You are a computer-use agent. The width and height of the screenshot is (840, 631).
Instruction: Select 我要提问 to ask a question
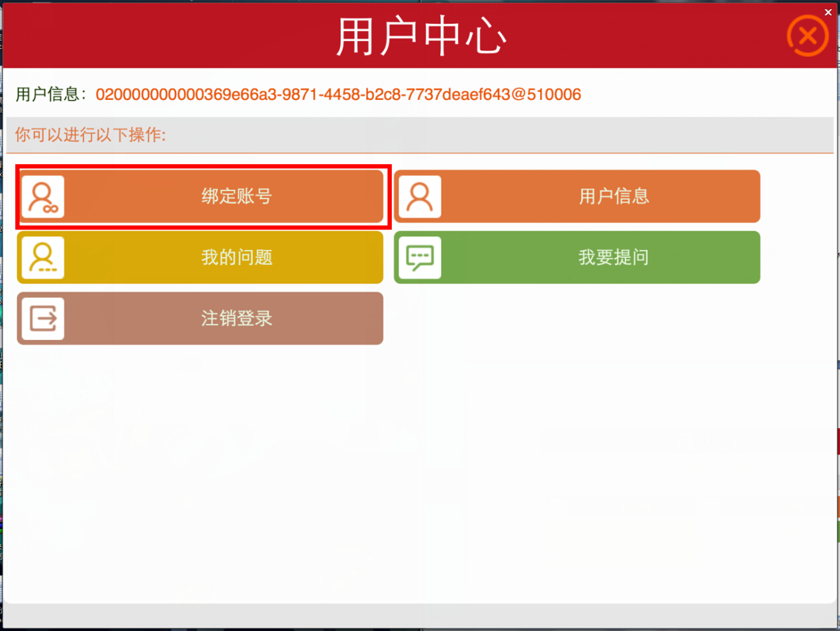612,257
